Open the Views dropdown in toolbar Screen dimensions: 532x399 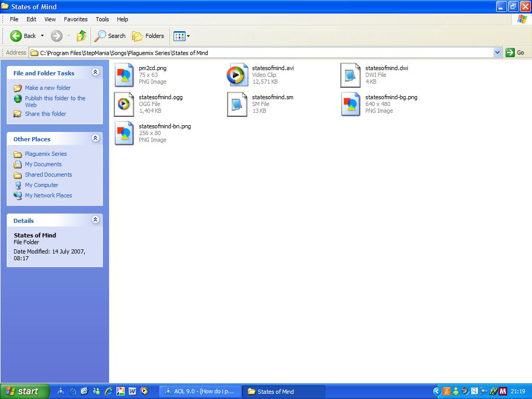coord(181,36)
